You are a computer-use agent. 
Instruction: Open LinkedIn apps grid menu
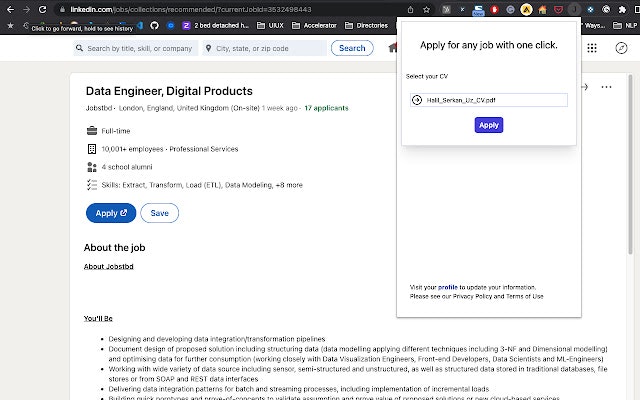coord(592,48)
